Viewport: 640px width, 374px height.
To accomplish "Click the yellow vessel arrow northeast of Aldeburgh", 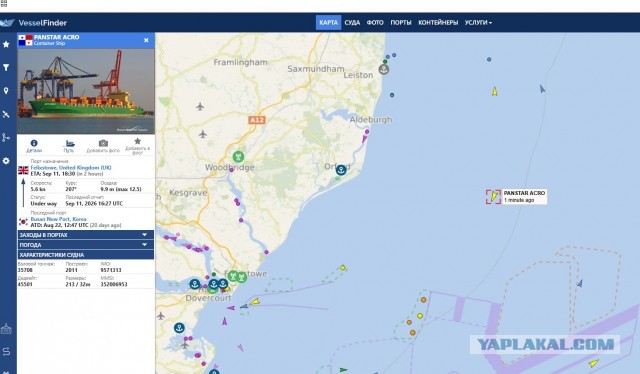I will pos(495,91).
